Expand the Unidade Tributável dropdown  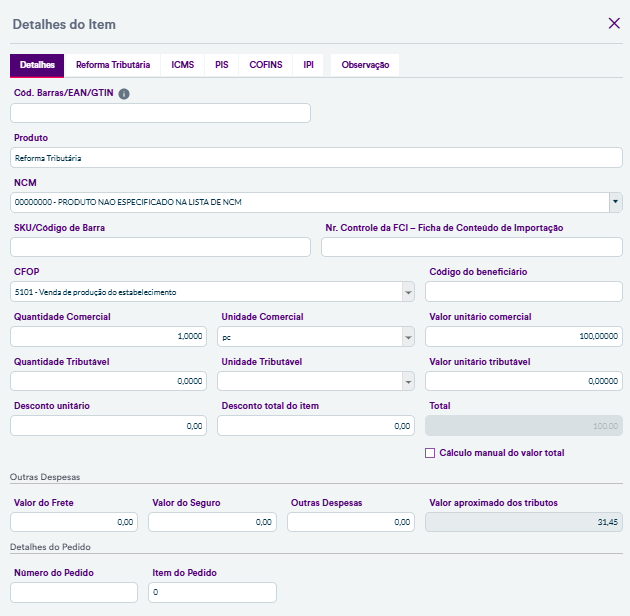(x=408, y=381)
